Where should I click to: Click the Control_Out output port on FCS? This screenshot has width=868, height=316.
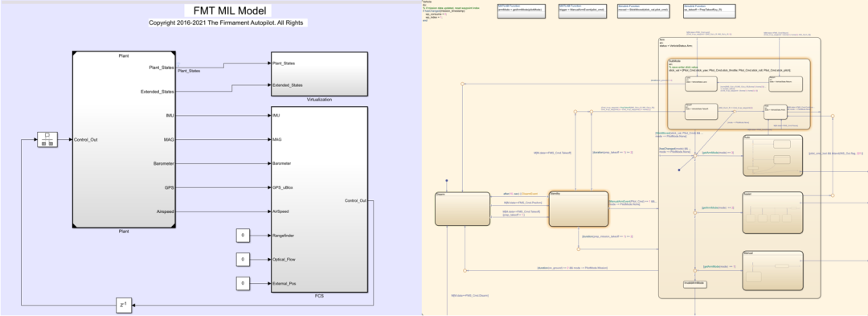(x=355, y=200)
